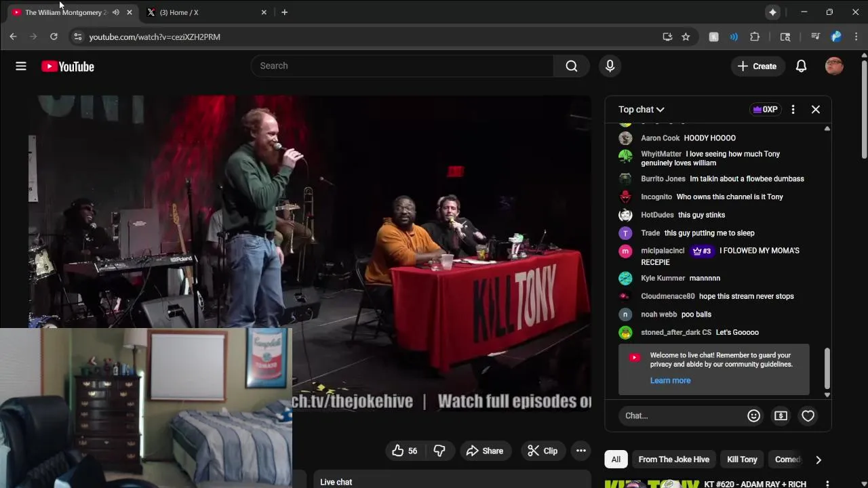Start voice search with the microphone
The height and width of the screenshot is (488, 868).
(x=610, y=66)
